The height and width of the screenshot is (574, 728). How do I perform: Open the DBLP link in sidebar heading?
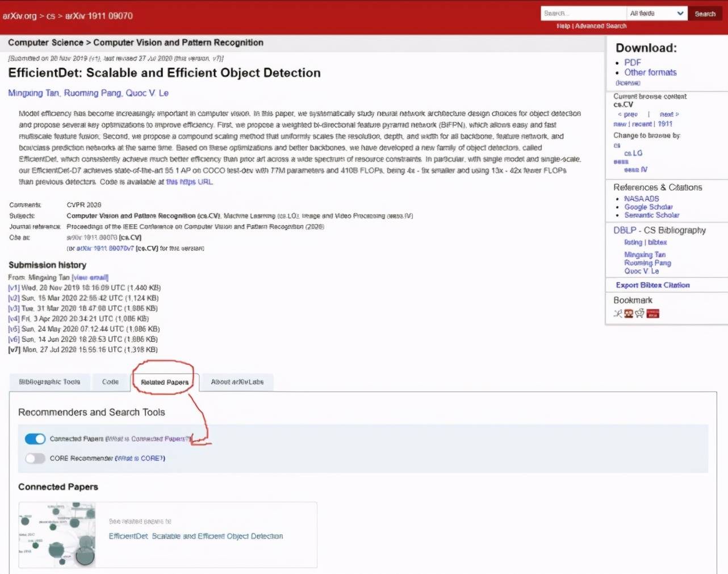click(x=625, y=230)
